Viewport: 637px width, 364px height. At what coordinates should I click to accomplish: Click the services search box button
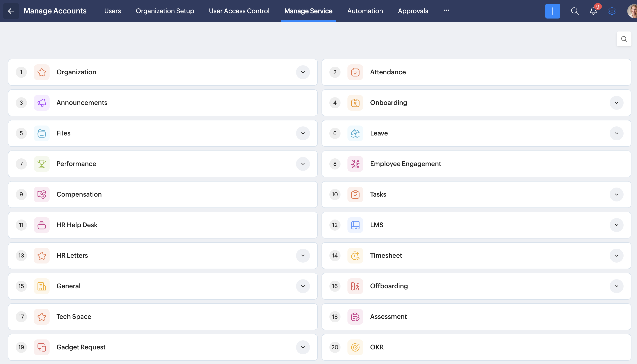coord(624,39)
